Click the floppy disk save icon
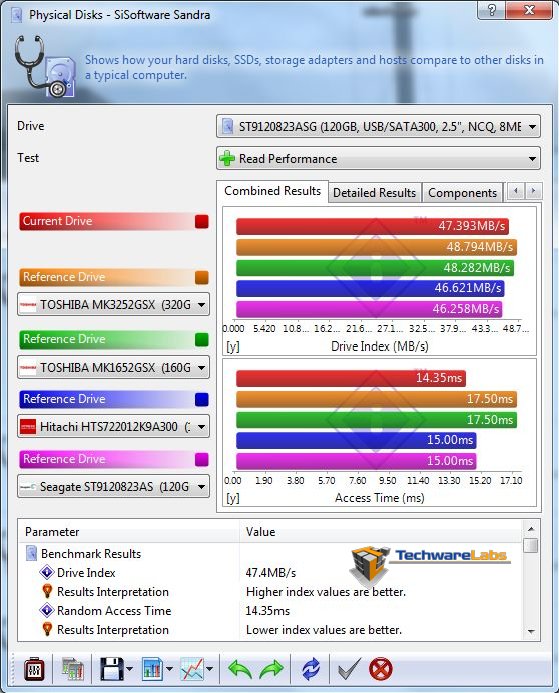This screenshot has height=693, width=559. point(112,669)
